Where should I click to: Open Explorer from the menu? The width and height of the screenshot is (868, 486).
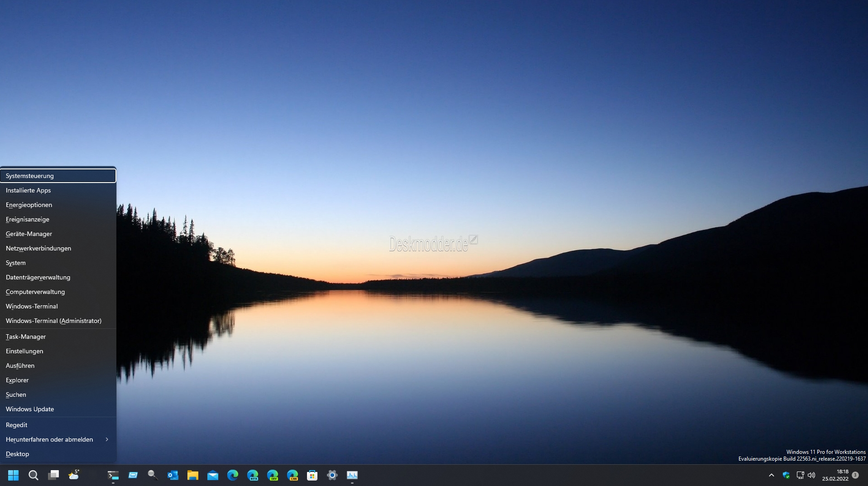coord(58,380)
